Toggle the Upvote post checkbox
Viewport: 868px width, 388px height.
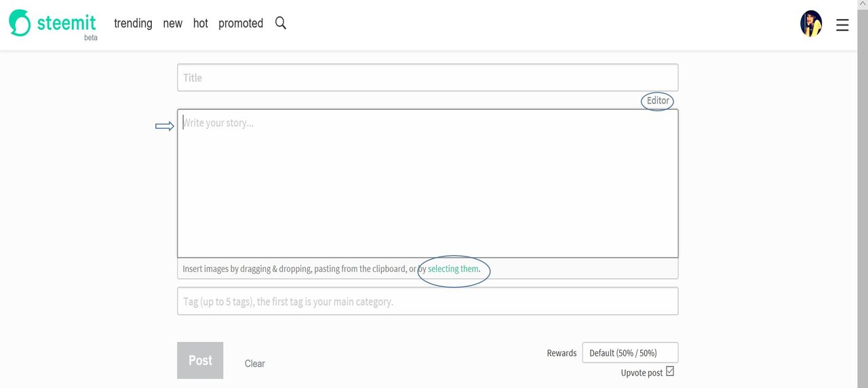pos(670,371)
